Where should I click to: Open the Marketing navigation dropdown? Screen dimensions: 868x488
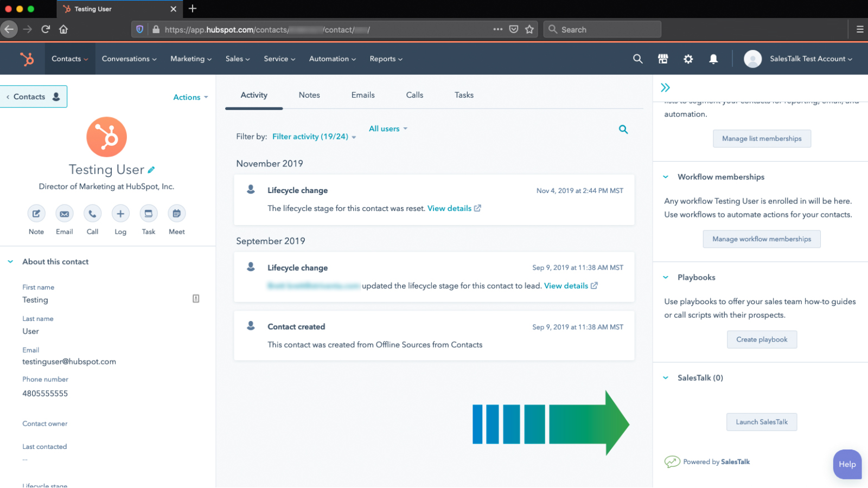click(191, 59)
